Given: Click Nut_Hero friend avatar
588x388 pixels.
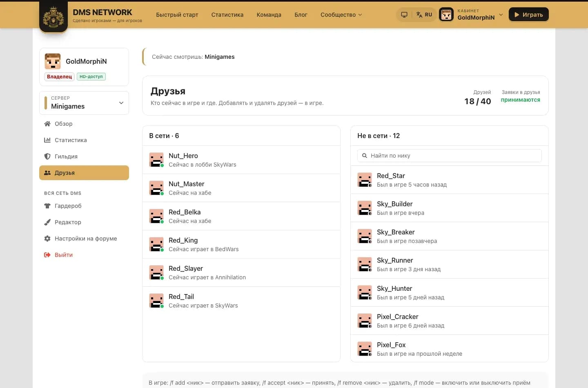Looking at the screenshot, I should coord(156,160).
